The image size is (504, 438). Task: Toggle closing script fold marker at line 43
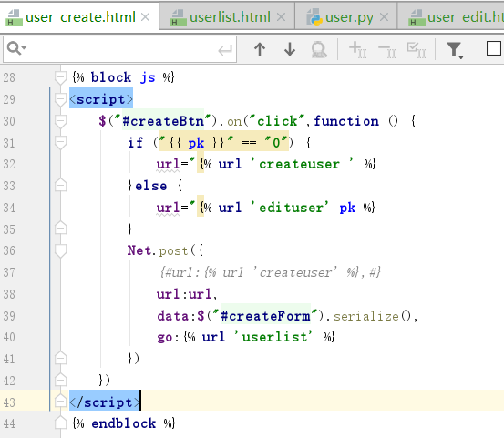60,402
